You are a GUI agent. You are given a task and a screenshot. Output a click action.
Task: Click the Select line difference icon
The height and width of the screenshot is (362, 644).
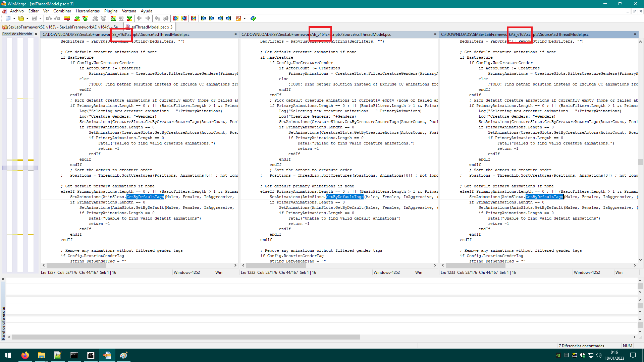(x=67, y=18)
